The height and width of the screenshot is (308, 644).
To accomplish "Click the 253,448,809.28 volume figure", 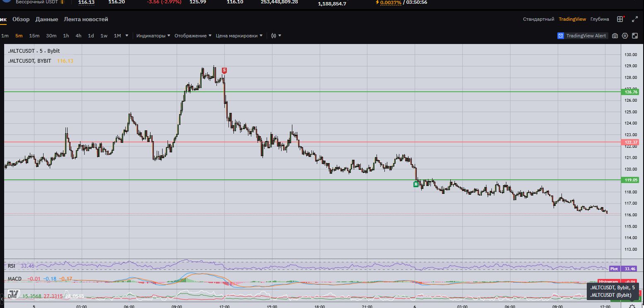I will (279, 2).
